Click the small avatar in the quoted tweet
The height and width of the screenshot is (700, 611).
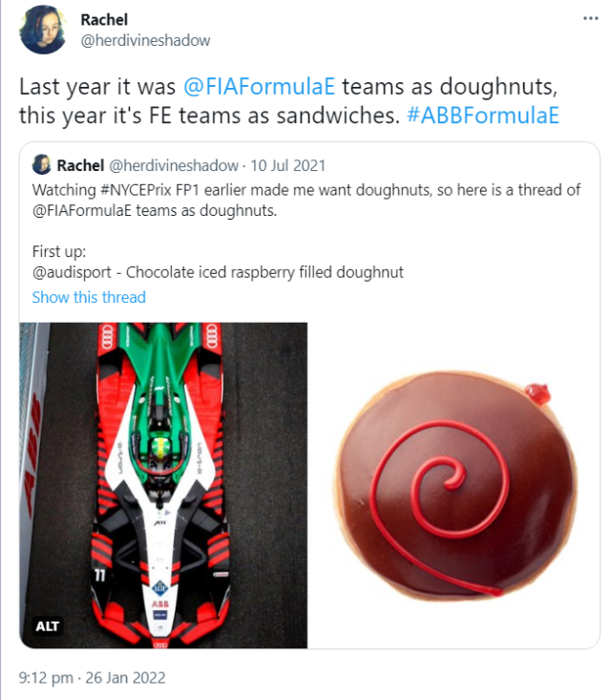pyautogui.click(x=41, y=165)
